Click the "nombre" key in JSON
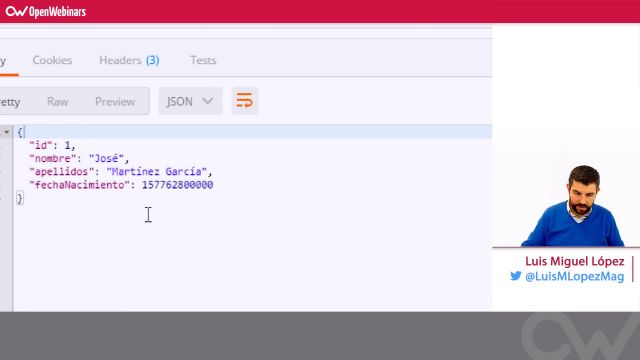Screen dimensions: 640x360 click(x=53, y=158)
